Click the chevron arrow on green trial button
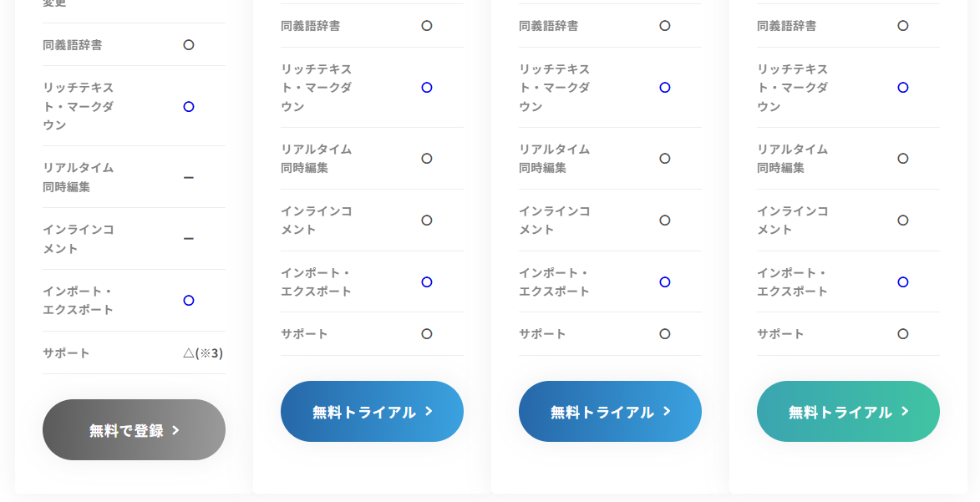980x502 pixels. 905,411
